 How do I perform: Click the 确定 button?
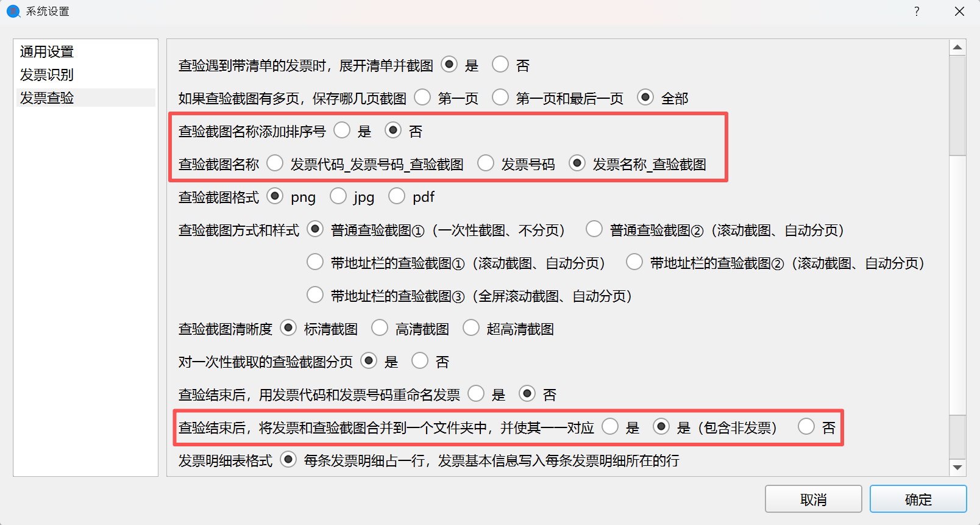pyautogui.click(x=918, y=499)
